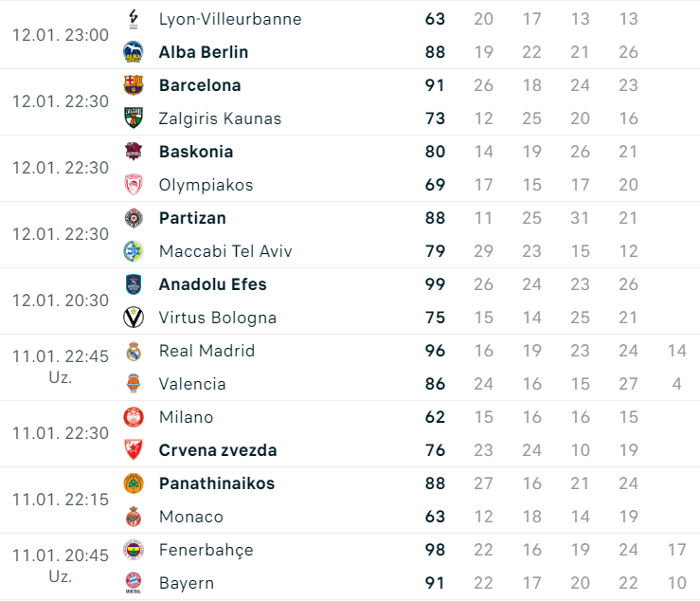Click the Fenerbahçe team logo
Screen dimensions: 700x601
(x=134, y=550)
